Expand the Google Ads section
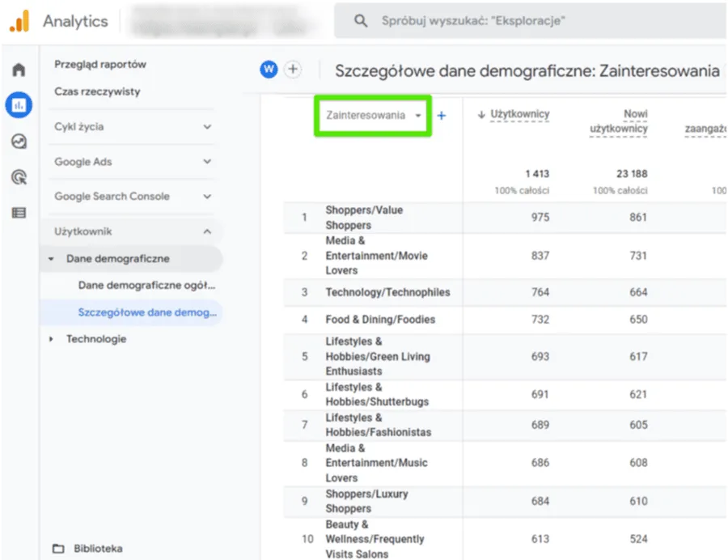 point(133,162)
